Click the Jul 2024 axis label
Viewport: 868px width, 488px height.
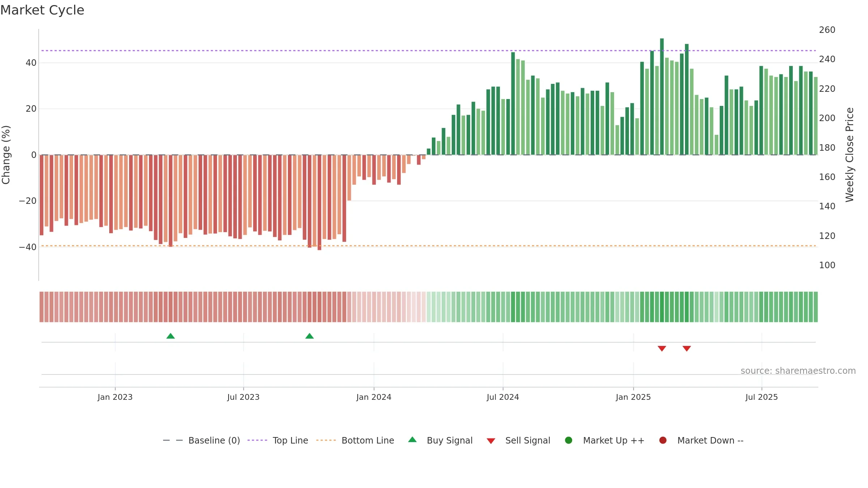pyautogui.click(x=503, y=397)
